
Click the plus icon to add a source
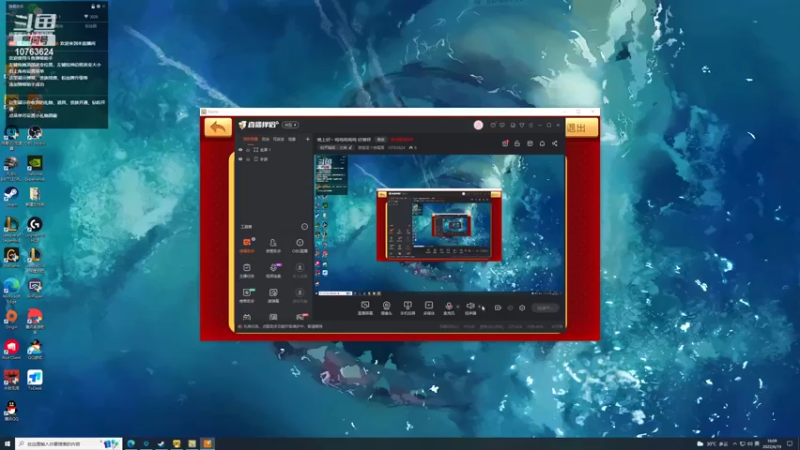pyautogui.click(x=308, y=139)
